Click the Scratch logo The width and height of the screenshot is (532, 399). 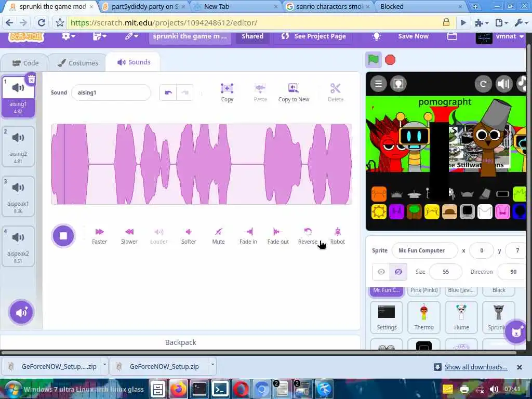tap(26, 36)
